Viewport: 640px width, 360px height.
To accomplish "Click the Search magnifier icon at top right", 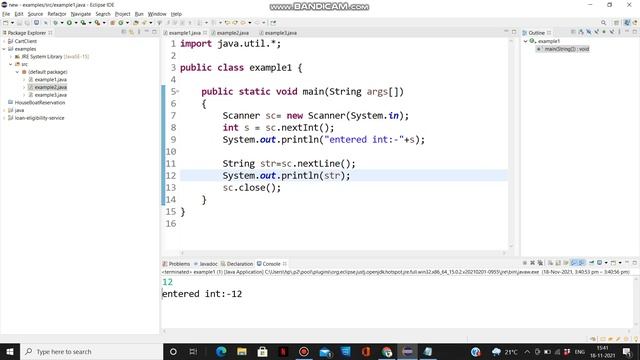I will coord(603,22).
